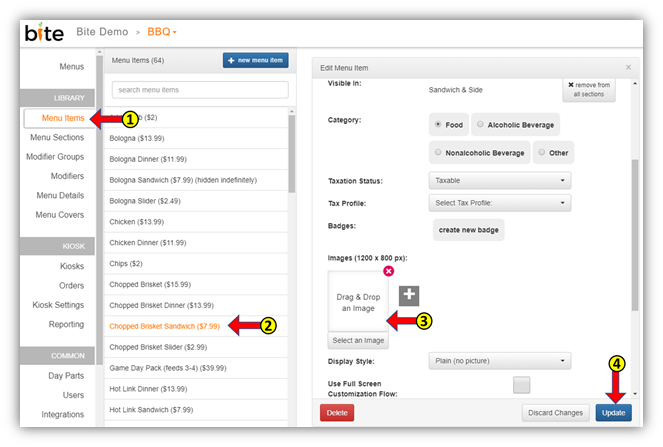Close the Edit Menu Item panel
This screenshot has width=663, height=447.
[x=628, y=67]
